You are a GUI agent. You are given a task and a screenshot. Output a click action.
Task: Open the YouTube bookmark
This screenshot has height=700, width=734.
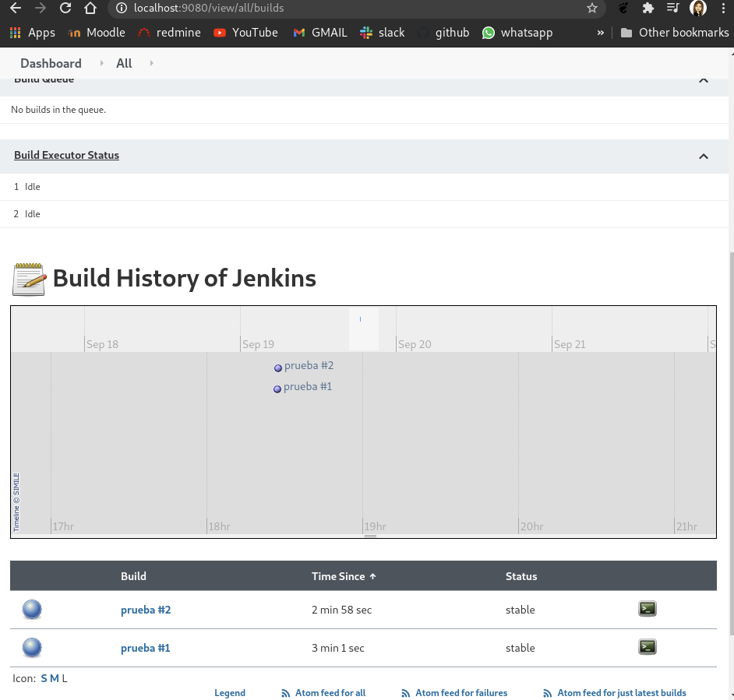coord(245,33)
